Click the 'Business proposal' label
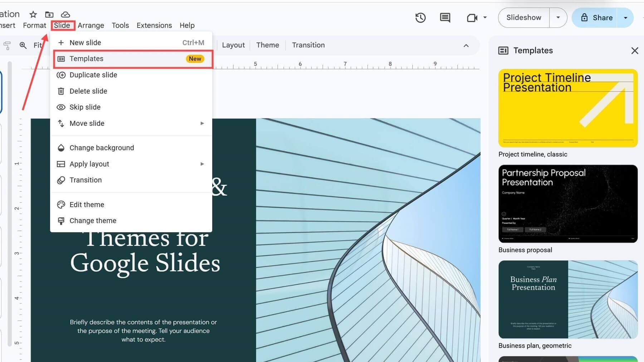The width and height of the screenshot is (644, 362). pyautogui.click(x=525, y=250)
